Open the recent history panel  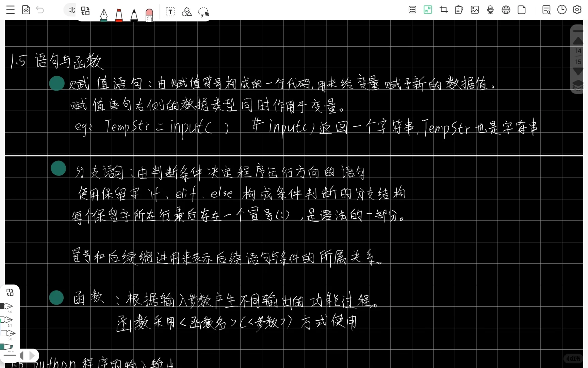coord(562,10)
